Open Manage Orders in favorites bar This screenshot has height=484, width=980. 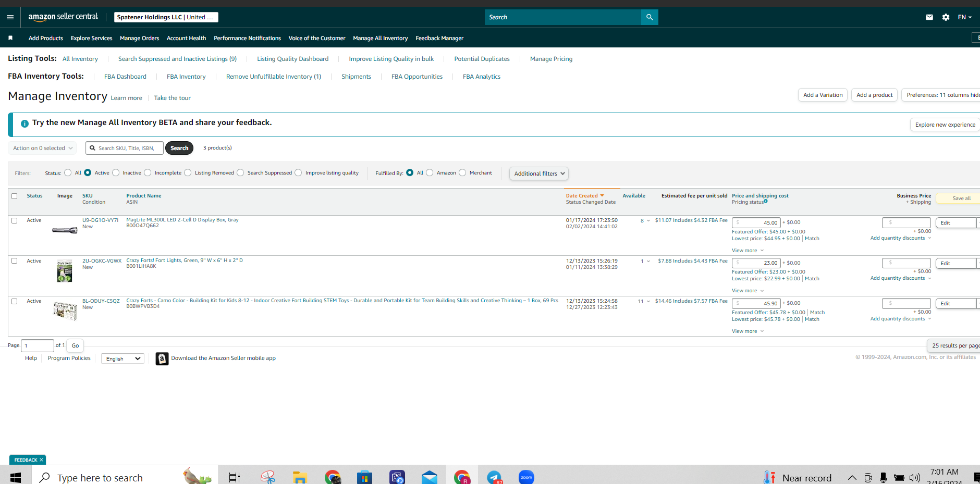pyautogui.click(x=140, y=38)
